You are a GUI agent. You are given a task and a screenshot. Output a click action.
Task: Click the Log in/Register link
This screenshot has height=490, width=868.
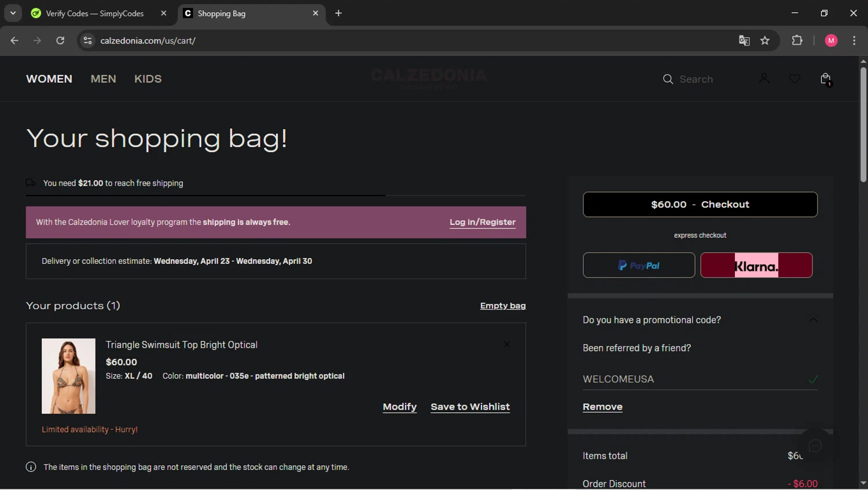point(483,222)
